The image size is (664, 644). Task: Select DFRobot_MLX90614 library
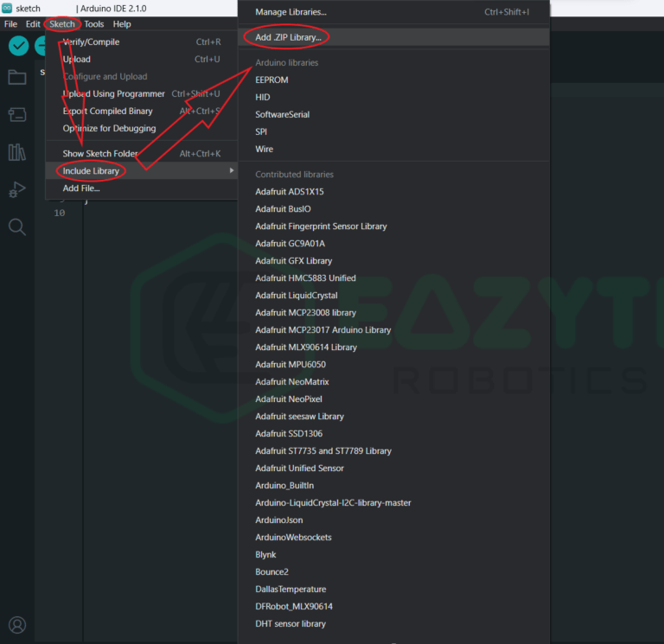[x=394, y=606]
